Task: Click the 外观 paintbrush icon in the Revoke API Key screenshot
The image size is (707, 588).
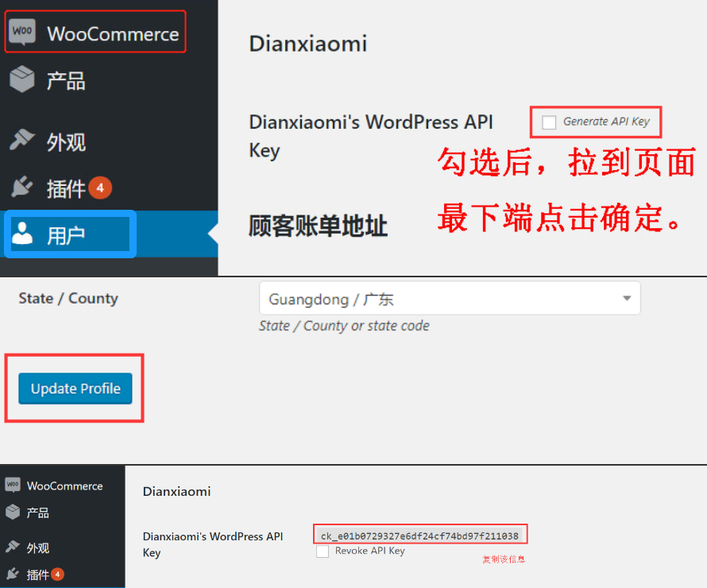Action: (13, 547)
